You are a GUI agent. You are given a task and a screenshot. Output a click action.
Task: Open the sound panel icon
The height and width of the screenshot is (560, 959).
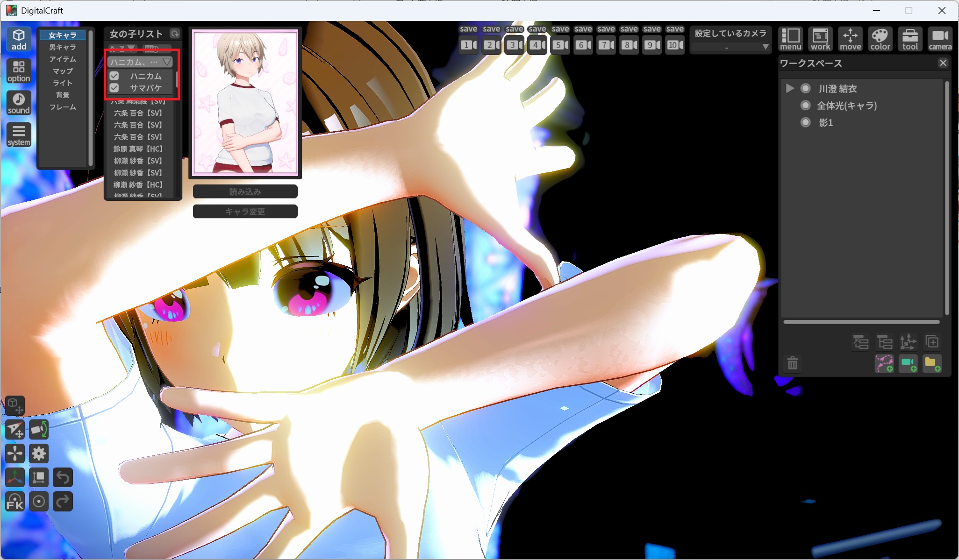point(19,102)
